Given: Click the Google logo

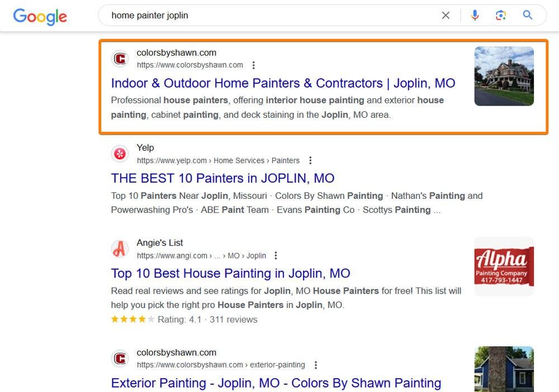Looking at the screenshot, I should [40, 16].
